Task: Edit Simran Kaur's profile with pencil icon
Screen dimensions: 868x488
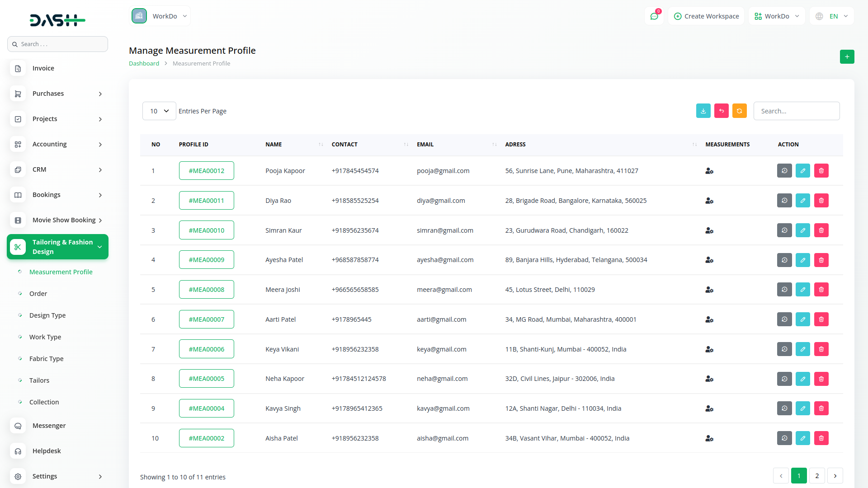Action: coord(802,230)
